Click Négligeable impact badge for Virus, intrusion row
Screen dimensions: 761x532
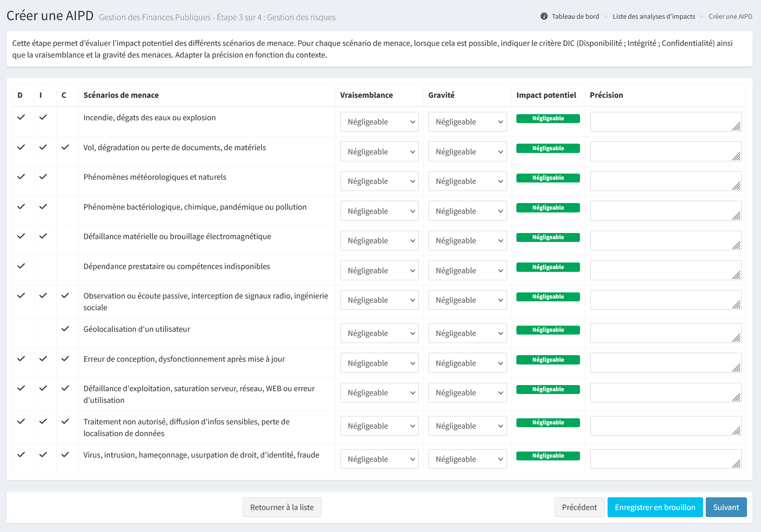click(x=548, y=456)
